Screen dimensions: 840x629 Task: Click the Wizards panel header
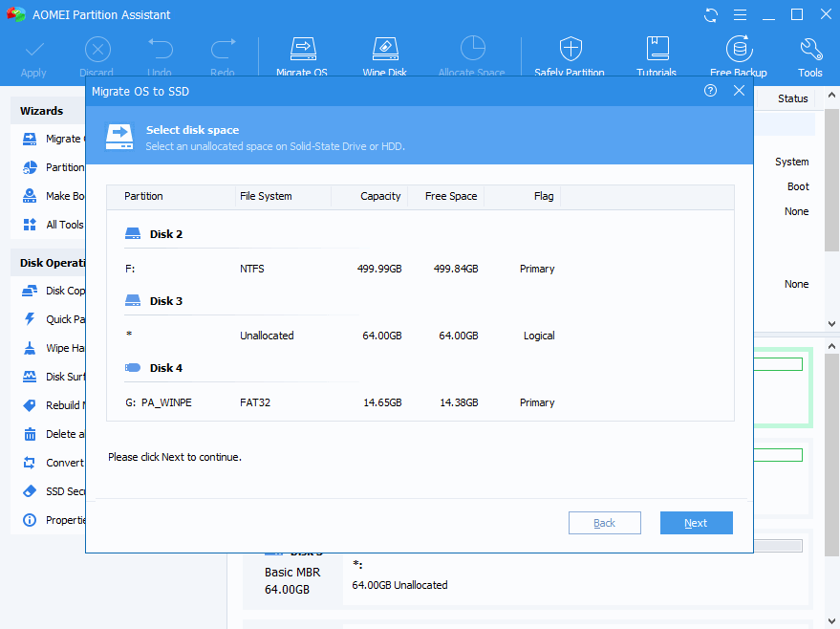coord(48,111)
